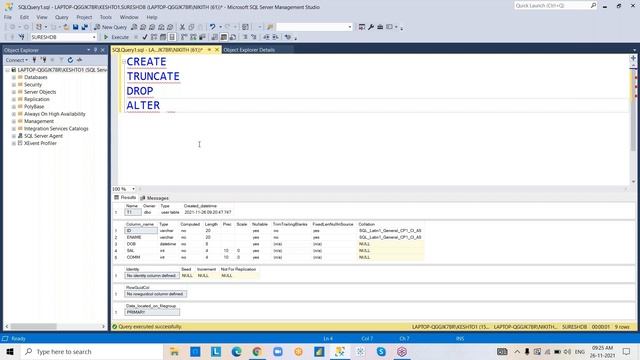Close the SQLQuery1.sql tab

pos(217,50)
